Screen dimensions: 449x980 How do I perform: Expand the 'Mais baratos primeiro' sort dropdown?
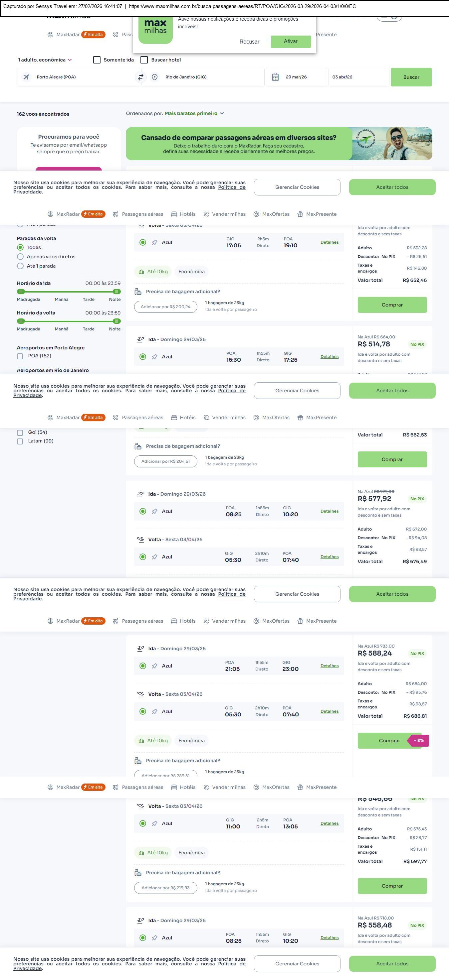click(x=194, y=113)
